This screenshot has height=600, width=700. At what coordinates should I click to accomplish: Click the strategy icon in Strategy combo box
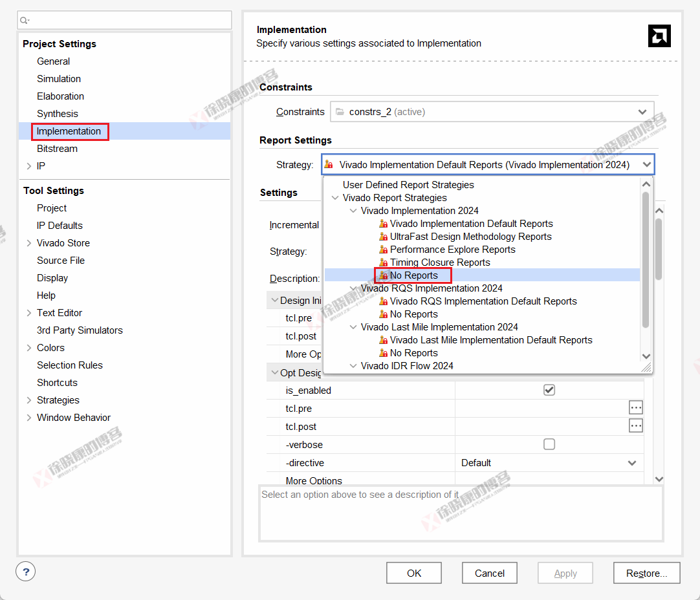pos(329,165)
